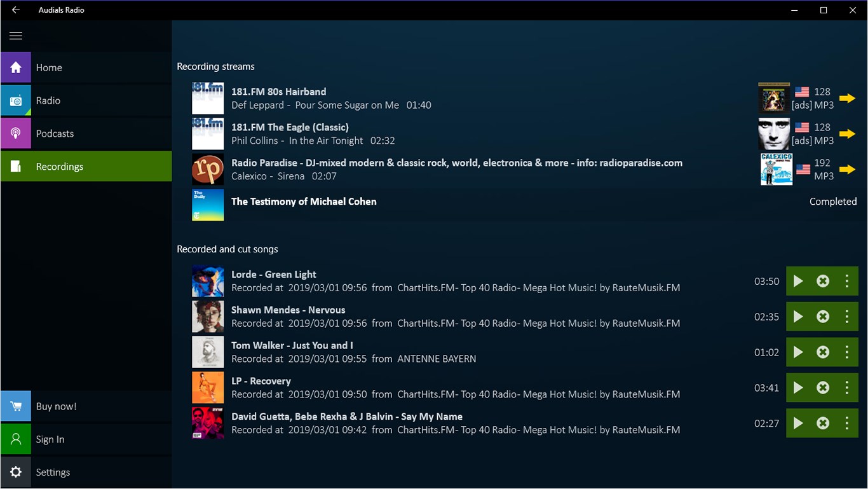This screenshot has width=868, height=489.
Task: Stop recording of Lorde - Green Light
Action: [x=822, y=280]
